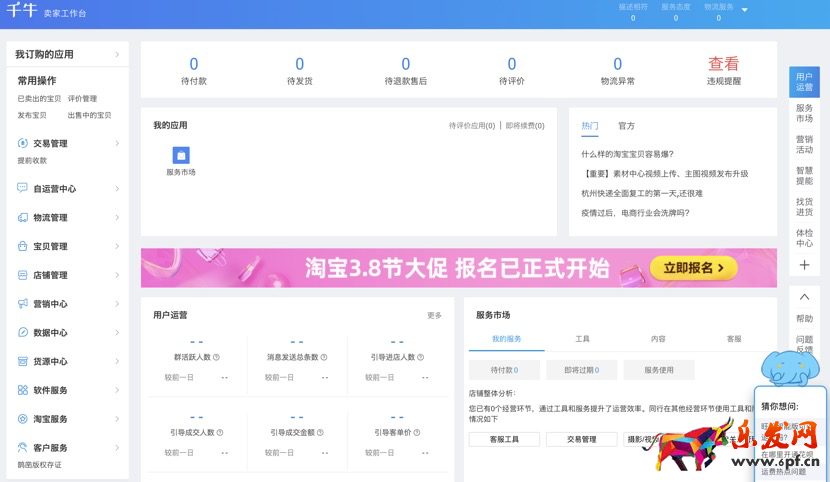This screenshot has height=482, width=830.
Task: Click the help icon next to 引导成交人数
Action: click(x=220, y=432)
